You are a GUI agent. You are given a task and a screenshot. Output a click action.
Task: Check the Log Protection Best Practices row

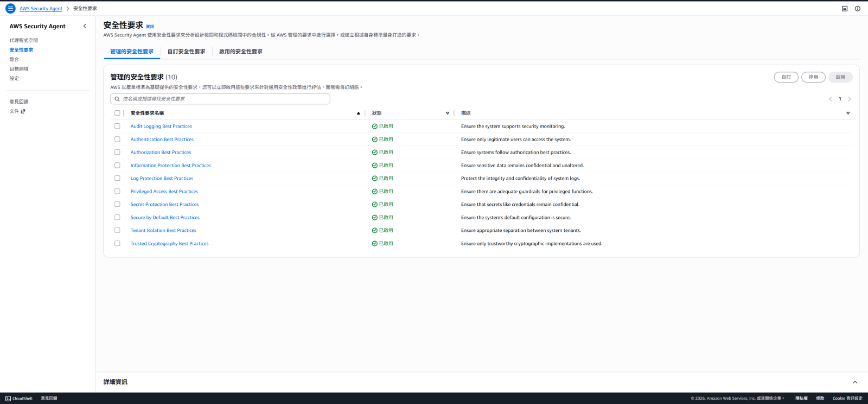pyautogui.click(x=117, y=178)
